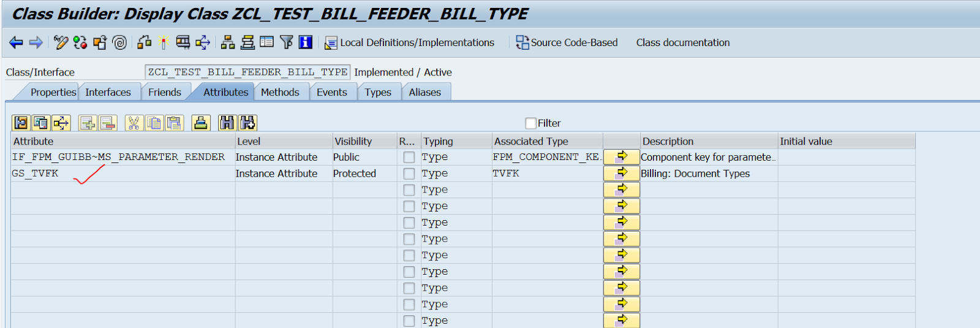Switch to the Events tab
The height and width of the screenshot is (328, 980).
click(x=332, y=92)
